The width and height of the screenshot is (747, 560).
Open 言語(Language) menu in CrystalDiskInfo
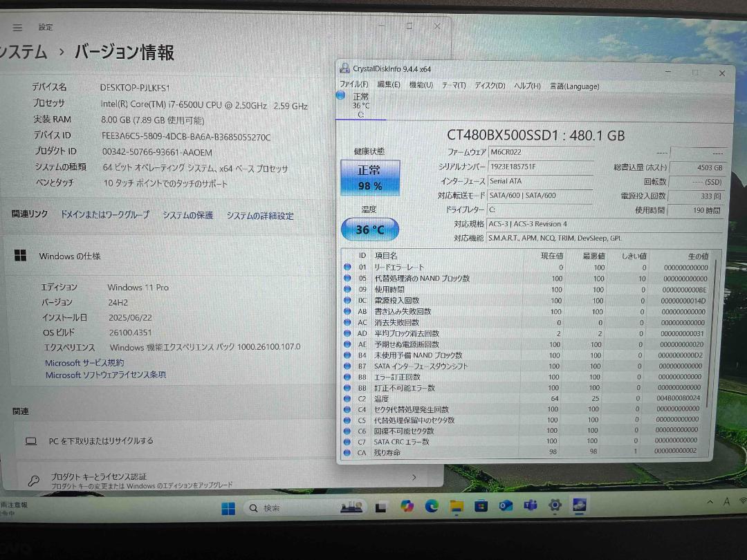[x=575, y=86]
